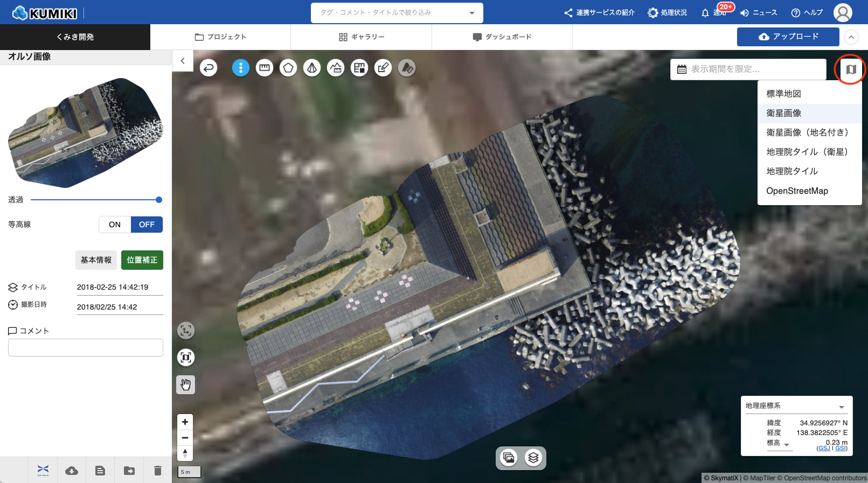Turn contour lines ON
868x483 pixels.
coord(115,225)
